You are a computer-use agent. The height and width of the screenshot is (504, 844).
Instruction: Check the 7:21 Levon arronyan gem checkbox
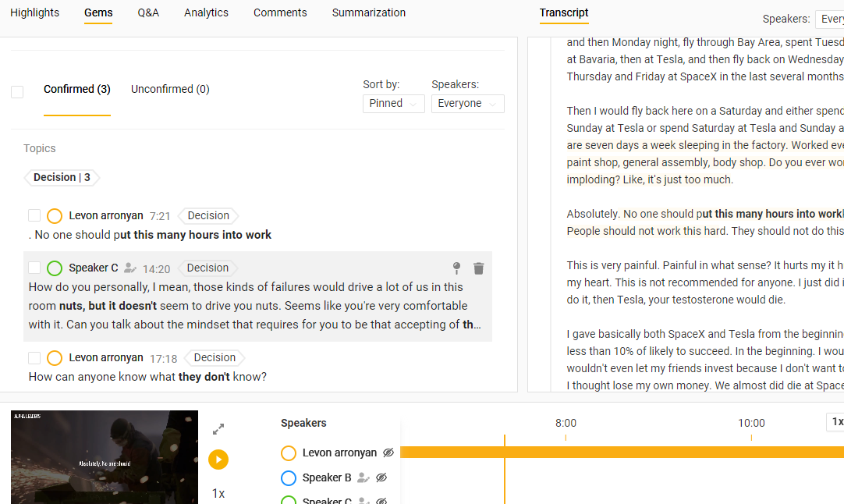(34, 215)
